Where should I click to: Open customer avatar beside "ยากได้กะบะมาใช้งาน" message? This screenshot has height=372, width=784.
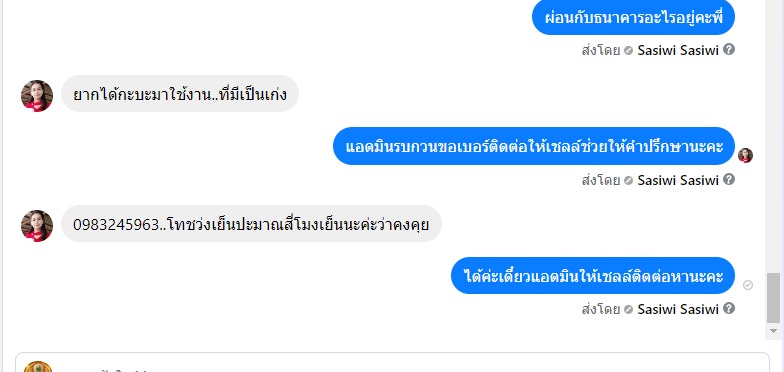(x=37, y=96)
